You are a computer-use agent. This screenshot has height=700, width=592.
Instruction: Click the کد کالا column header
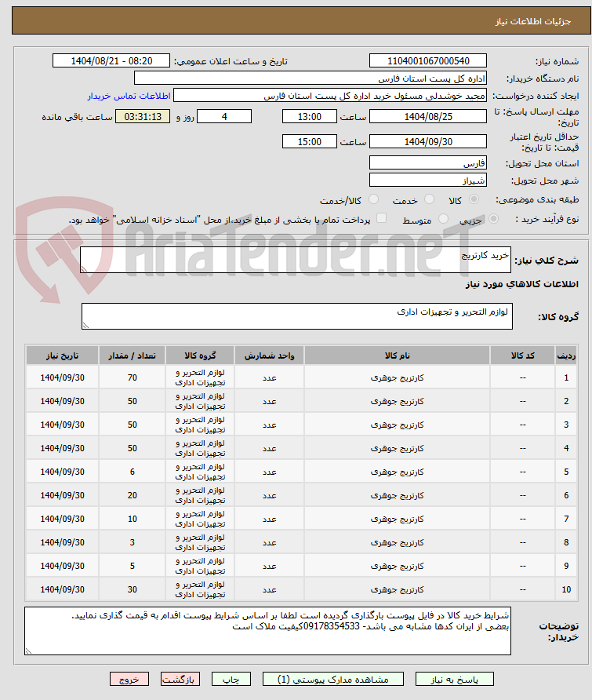tap(522, 355)
